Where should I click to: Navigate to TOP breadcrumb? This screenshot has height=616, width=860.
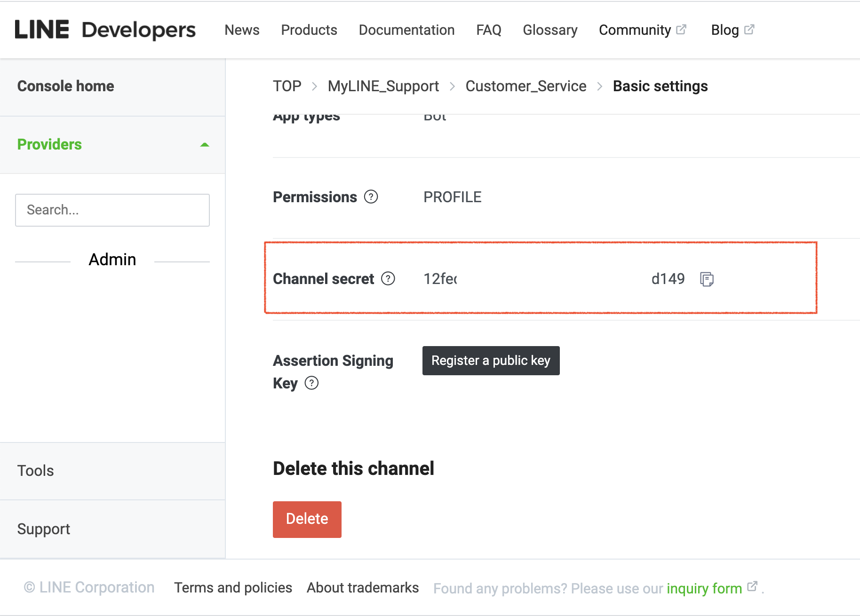tap(287, 86)
